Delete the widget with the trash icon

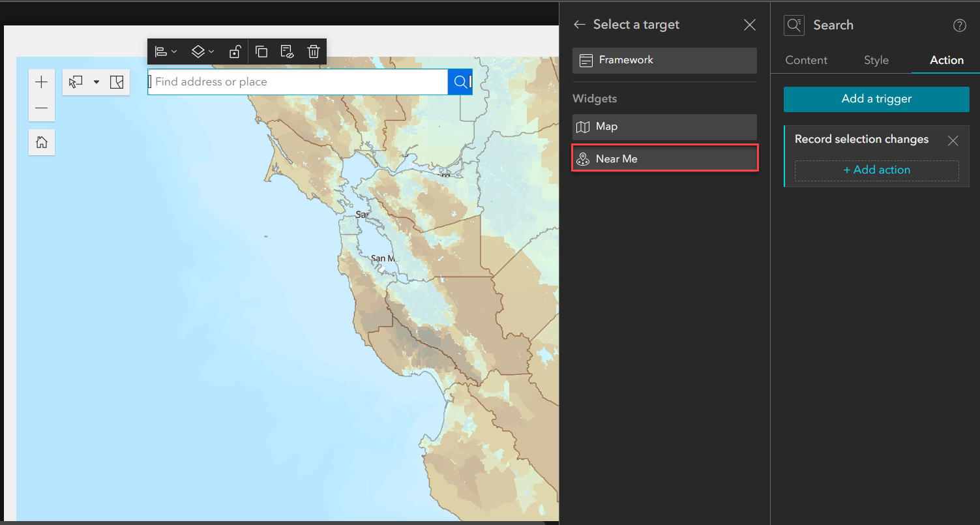314,52
